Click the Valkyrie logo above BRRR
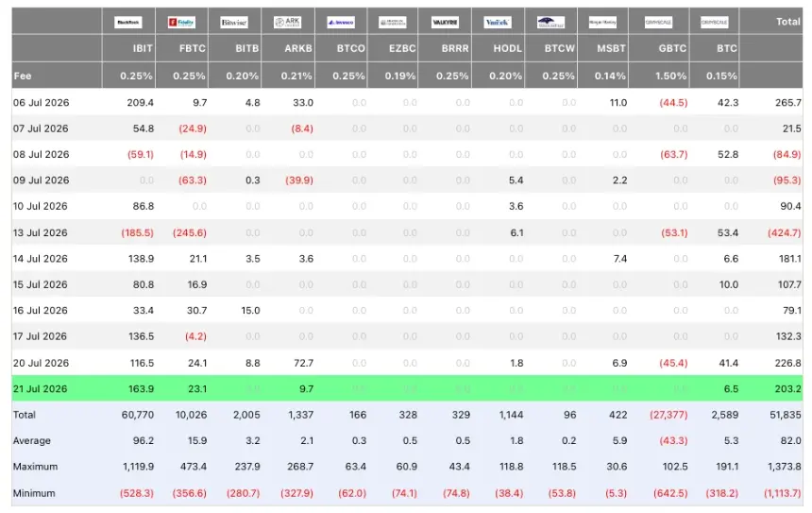 (445, 23)
